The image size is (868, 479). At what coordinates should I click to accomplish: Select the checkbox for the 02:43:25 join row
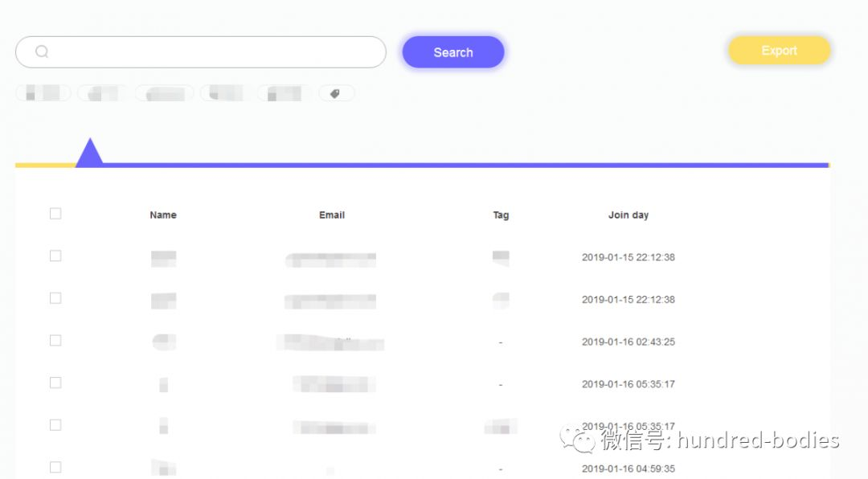pos(55,341)
